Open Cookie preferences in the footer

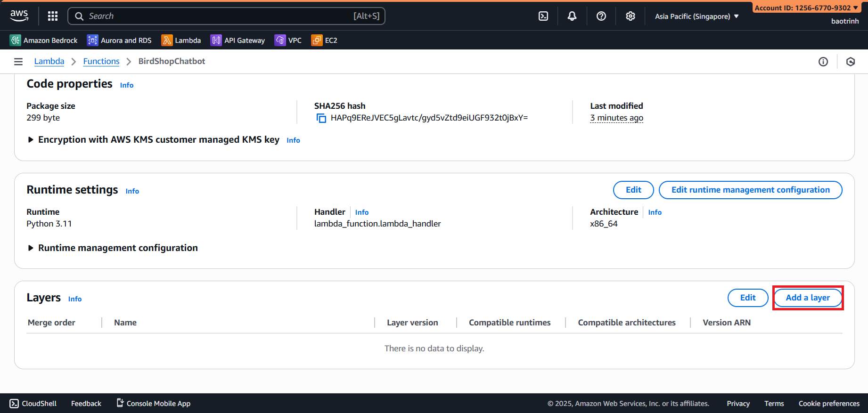829,404
